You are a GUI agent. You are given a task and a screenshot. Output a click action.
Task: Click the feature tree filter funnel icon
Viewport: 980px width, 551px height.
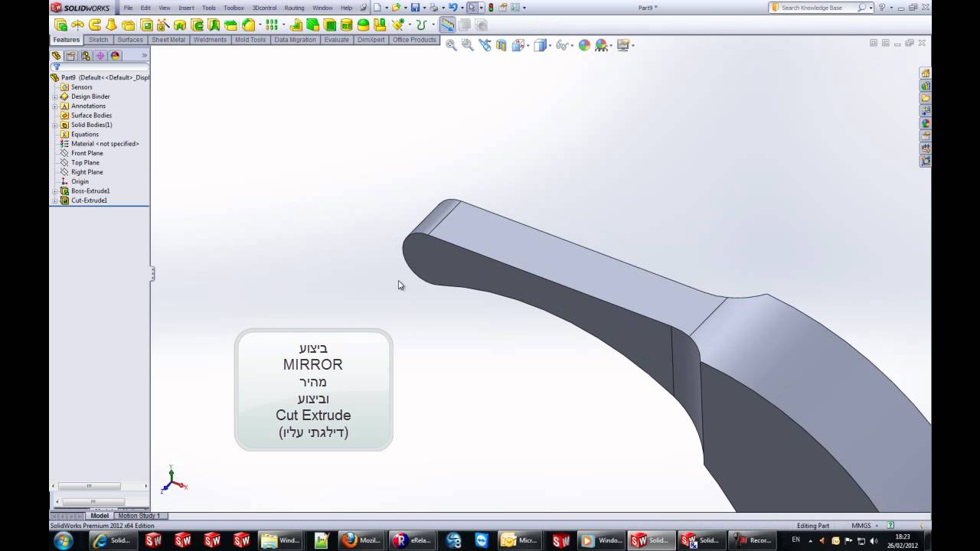pyautogui.click(x=57, y=67)
